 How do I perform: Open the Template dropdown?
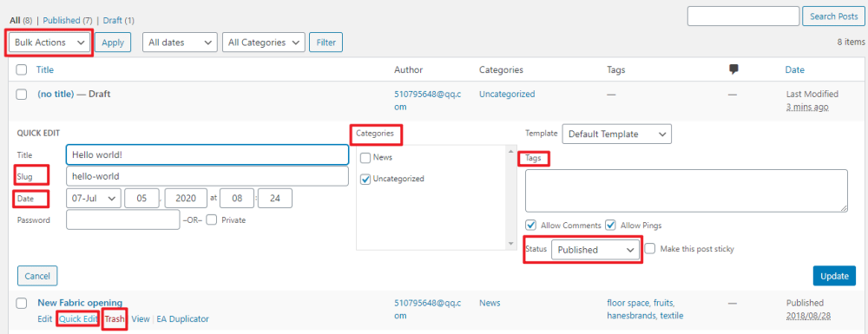[x=616, y=134]
